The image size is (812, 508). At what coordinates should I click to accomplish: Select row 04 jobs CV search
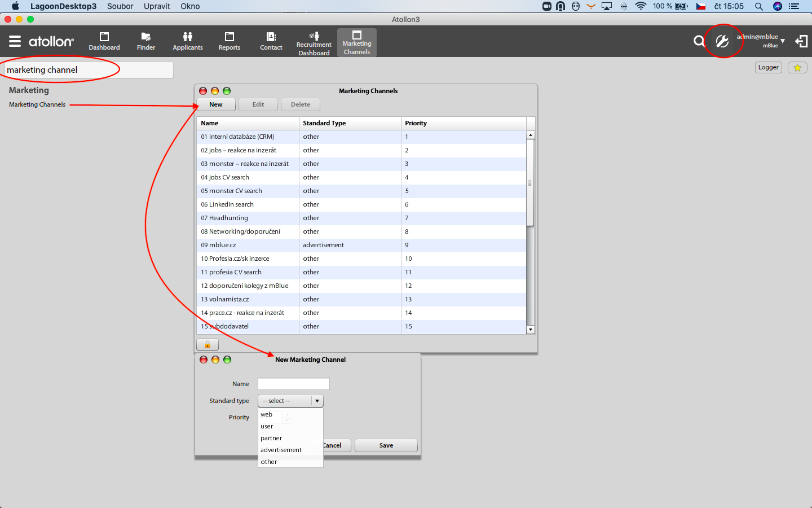361,177
